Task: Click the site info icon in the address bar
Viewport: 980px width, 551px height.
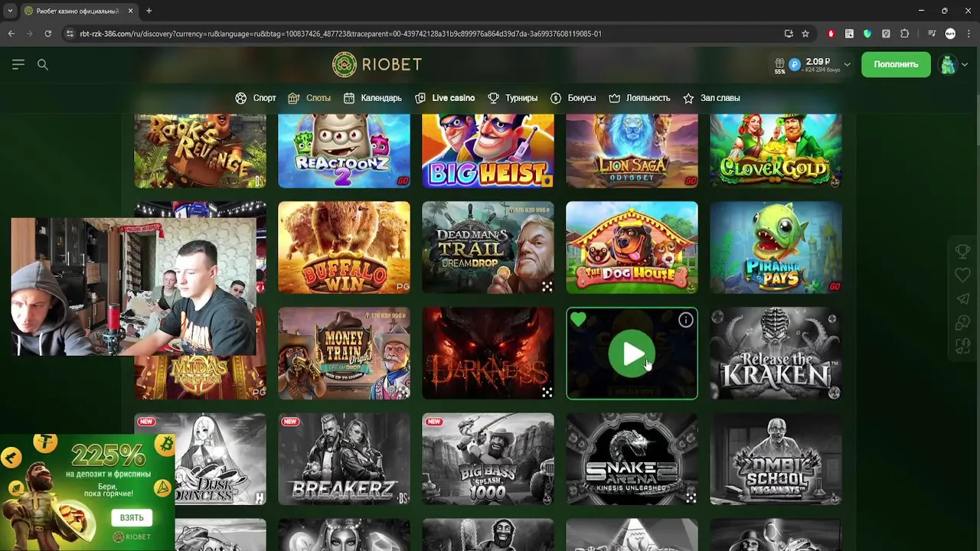Action: [70, 34]
